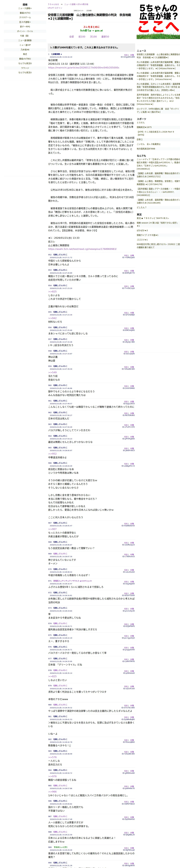
Task: Click the 5ちゃんねる breadcrumb link
Action: [x=53, y=4]
